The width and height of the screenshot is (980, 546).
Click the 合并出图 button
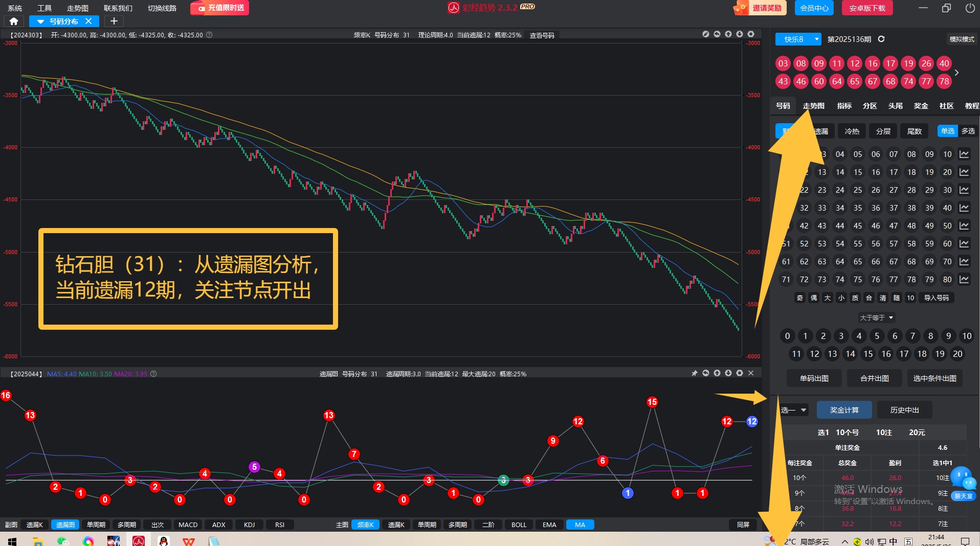pos(875,378)
